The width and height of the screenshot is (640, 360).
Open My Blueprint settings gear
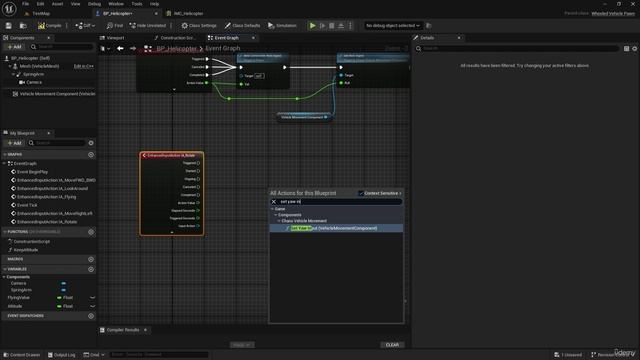(91, 143)
